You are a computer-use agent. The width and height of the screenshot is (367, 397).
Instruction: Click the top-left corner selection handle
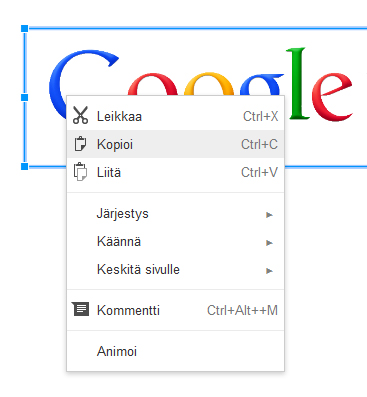coord(25,29)
